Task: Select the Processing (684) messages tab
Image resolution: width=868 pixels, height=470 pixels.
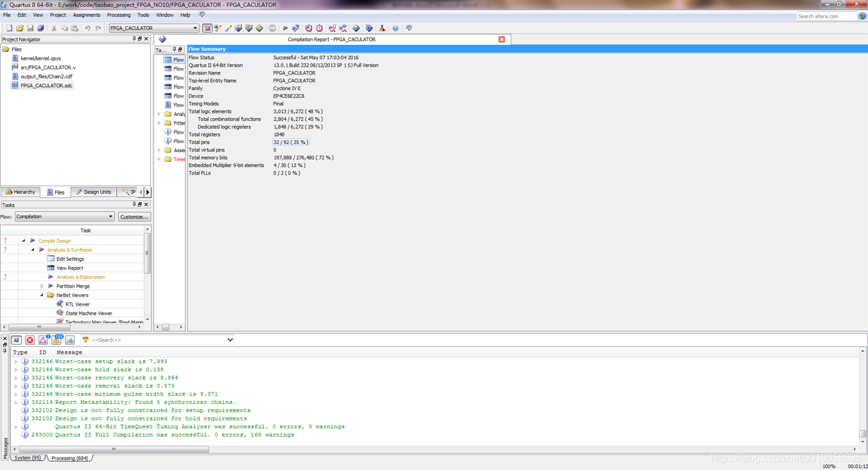Action: point(69,458)
